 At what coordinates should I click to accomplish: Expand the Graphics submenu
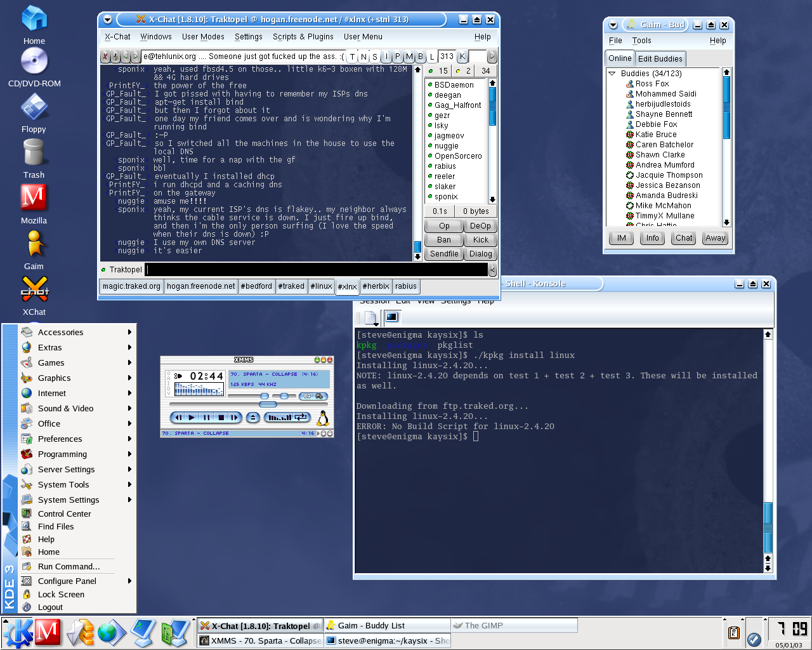click(77, 378)
